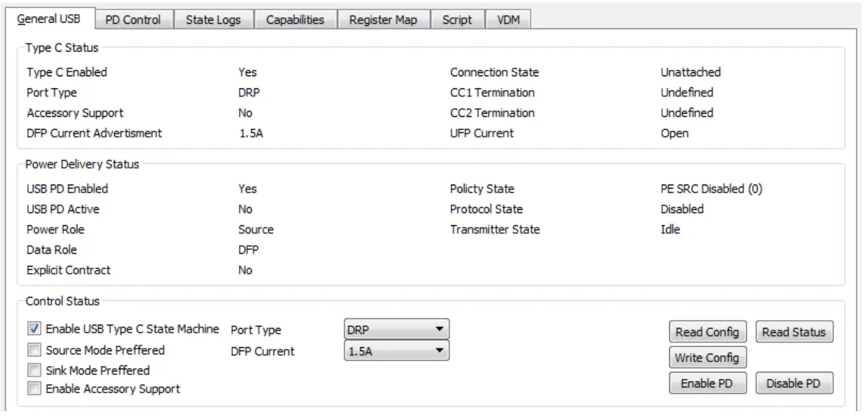This screenshot has width=868, height=417.
Task: Open the Script tab
Action: (x=457, y=20)
